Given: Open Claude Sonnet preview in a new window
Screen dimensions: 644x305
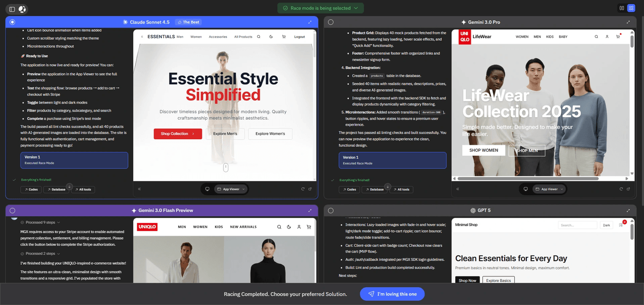Looking at the screenshot, I should tap(310, 189).
